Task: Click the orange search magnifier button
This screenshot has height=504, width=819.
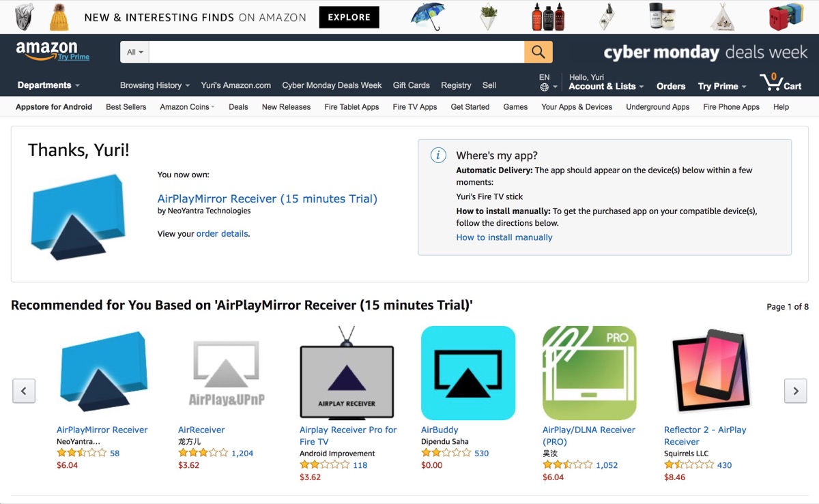Action: [x=538, y=52]
